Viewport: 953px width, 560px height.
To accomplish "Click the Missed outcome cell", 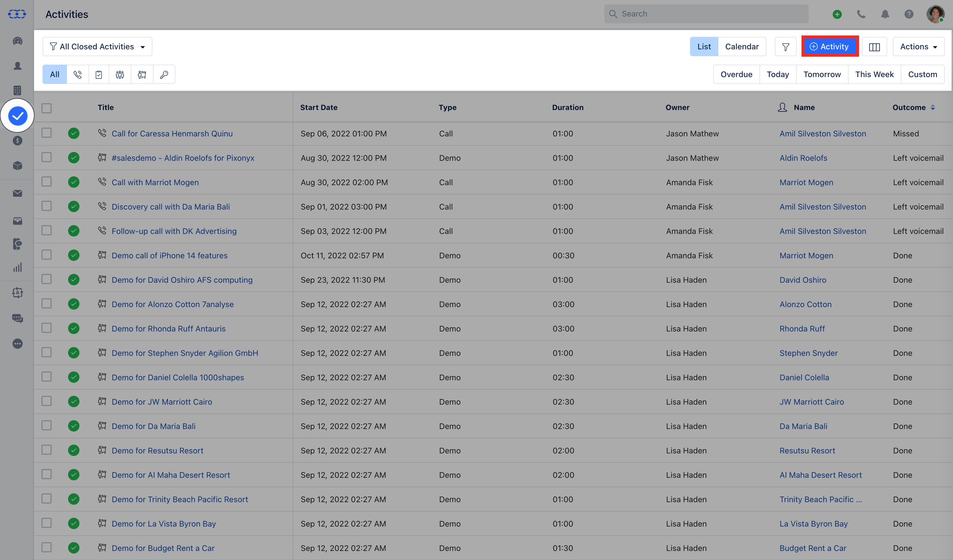I will (x=906, y=133).
